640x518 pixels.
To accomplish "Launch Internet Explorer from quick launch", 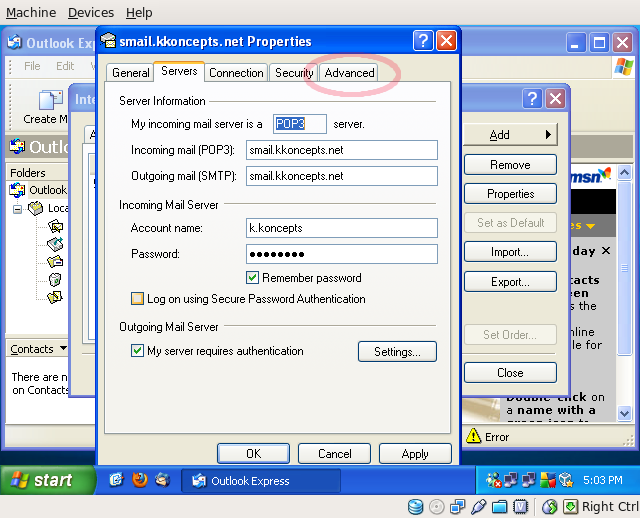I will click(116, 480).
